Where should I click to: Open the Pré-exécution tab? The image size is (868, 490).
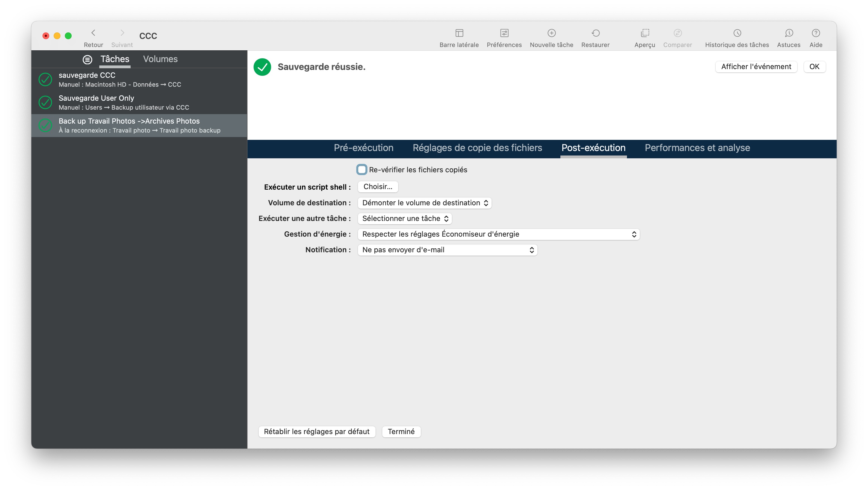(x=364, y=148)
